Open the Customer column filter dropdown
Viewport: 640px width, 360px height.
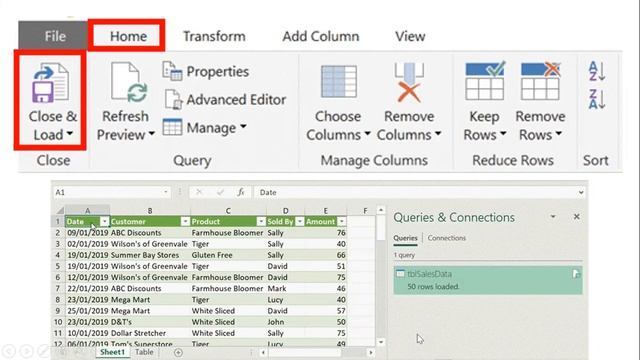pos(185,222)
